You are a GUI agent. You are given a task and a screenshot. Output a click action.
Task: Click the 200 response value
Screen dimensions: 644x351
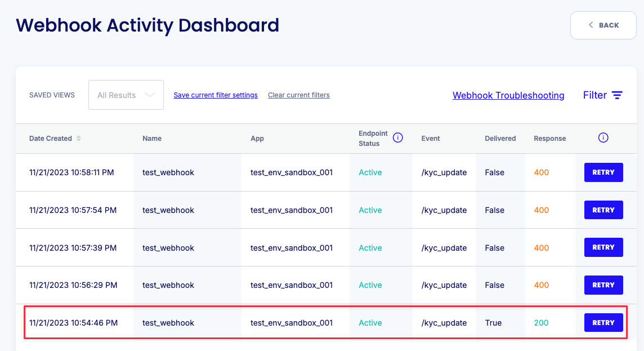541,323
